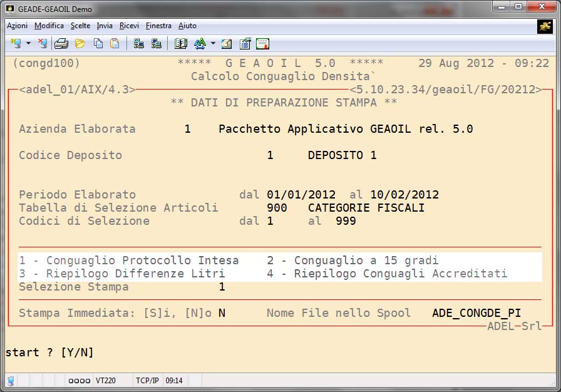561x392 pixels.
Task: Click the new connection toolbar icon
Action: click(x=16, y=44)
